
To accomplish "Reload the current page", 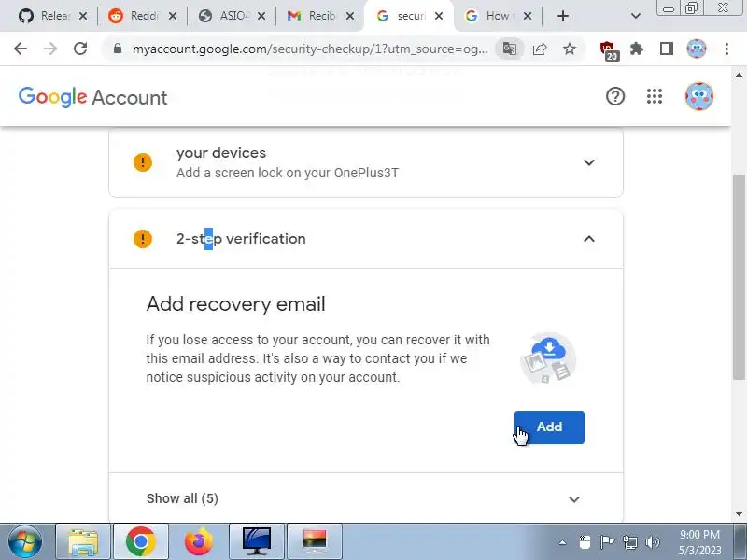I will 80,49.
